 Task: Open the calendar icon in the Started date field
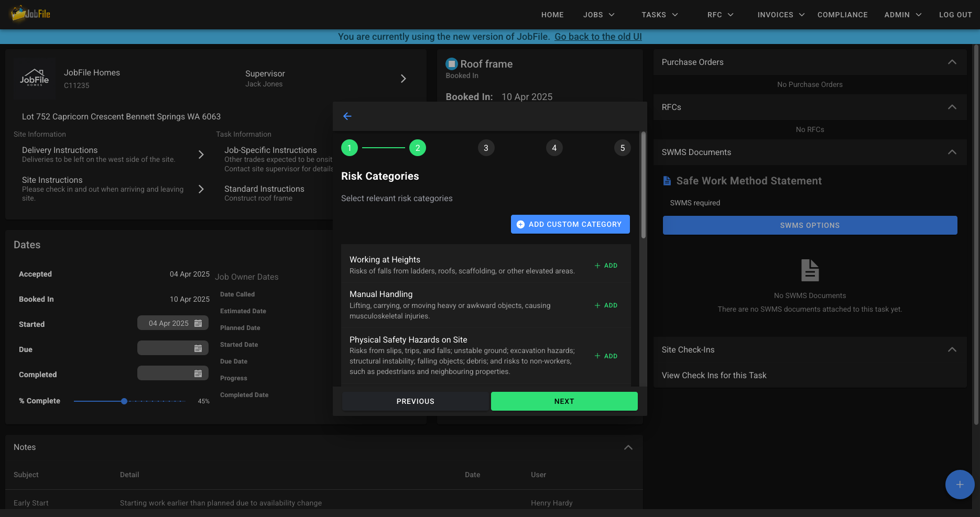click(198, 323)
